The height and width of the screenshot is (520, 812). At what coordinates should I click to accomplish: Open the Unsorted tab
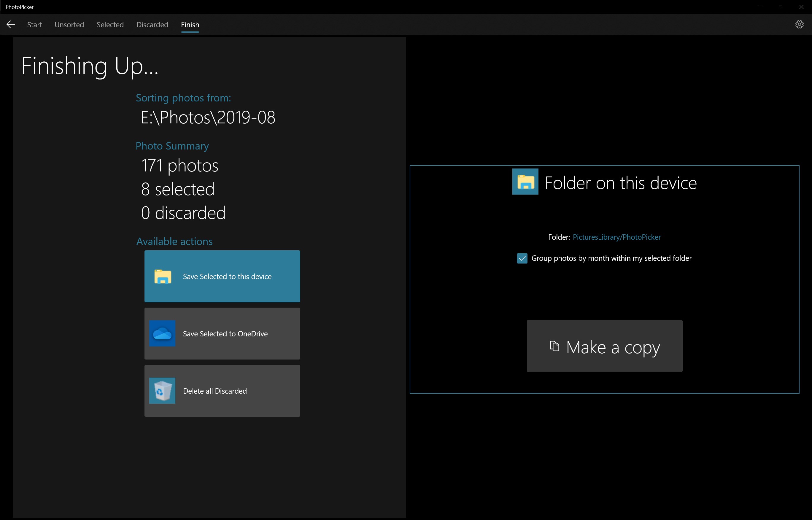(69, 25)
